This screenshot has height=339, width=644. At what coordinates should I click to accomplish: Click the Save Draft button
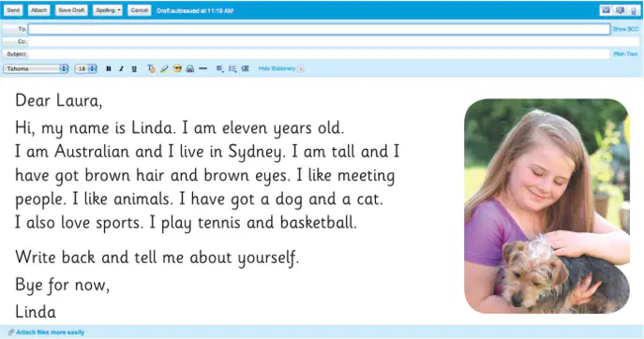click(71, 10)
